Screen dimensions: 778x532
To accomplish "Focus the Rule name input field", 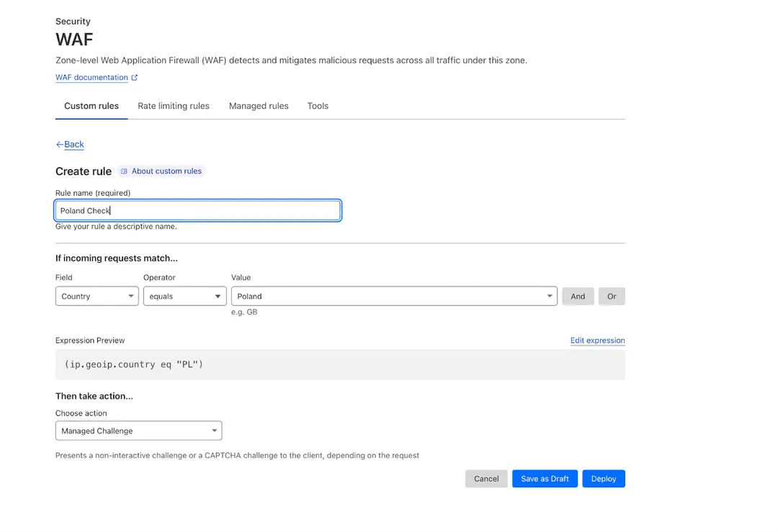I will click(197, 211).
